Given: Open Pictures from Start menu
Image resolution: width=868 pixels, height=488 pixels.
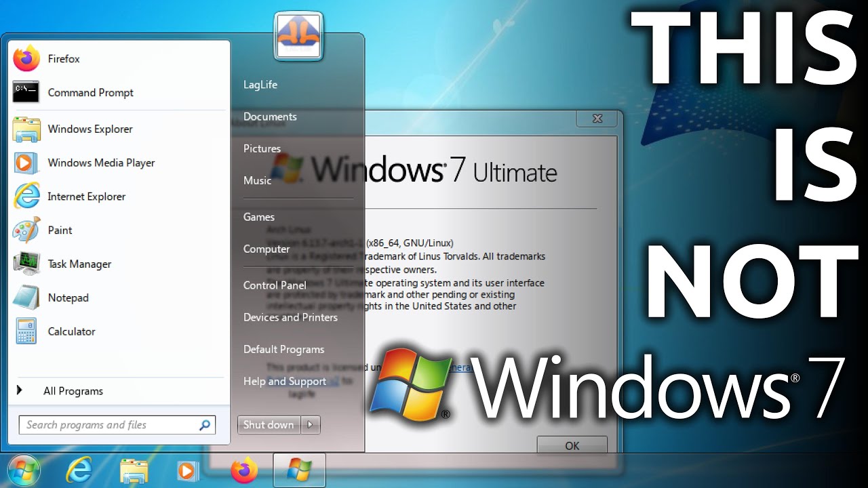Looking at the screenshot, I should (262, 148).
